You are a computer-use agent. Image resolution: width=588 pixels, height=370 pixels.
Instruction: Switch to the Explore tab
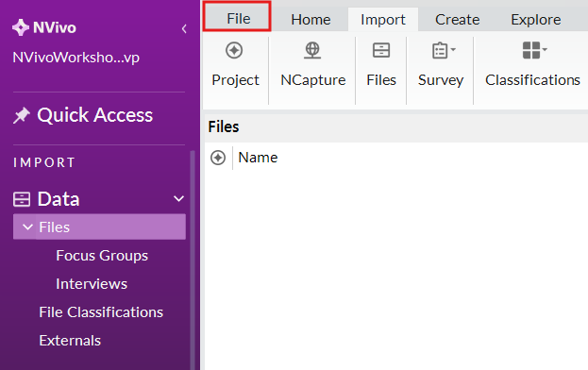[x=536, y=19]
